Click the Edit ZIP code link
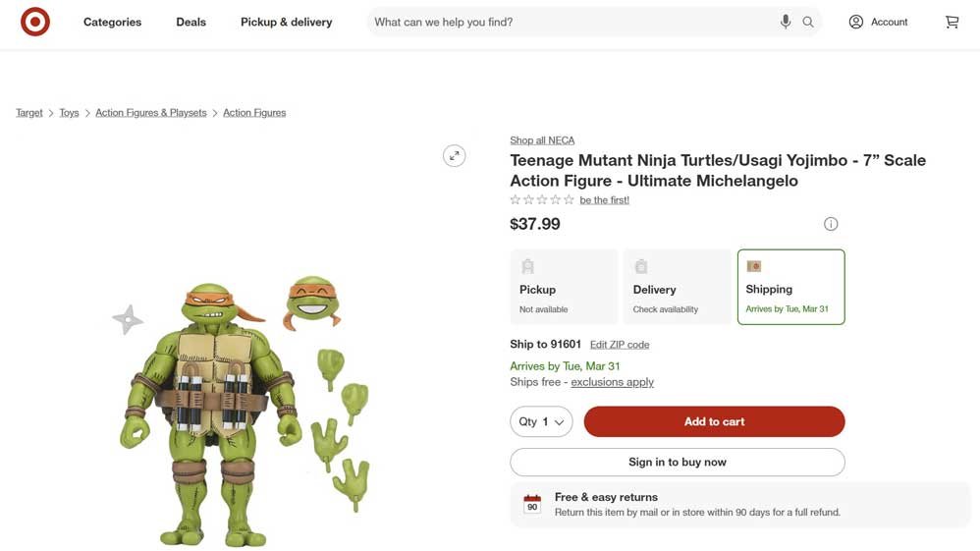980x551 pixels. pos(620,345)
